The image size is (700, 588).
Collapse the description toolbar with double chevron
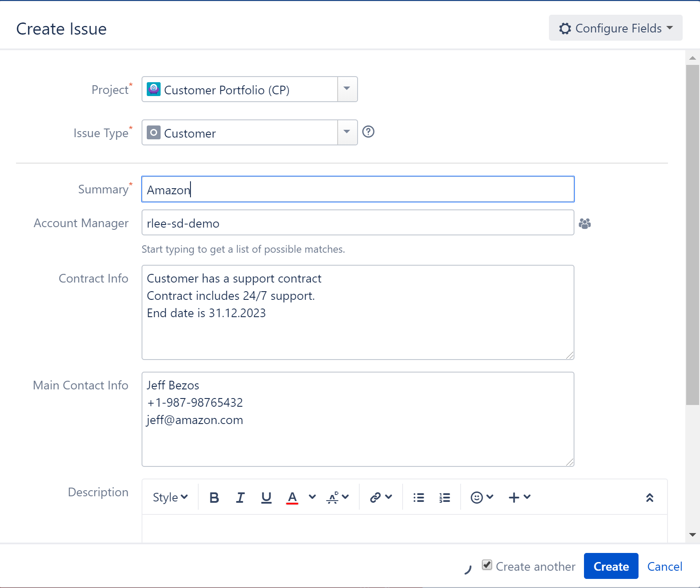coord(649,498)
